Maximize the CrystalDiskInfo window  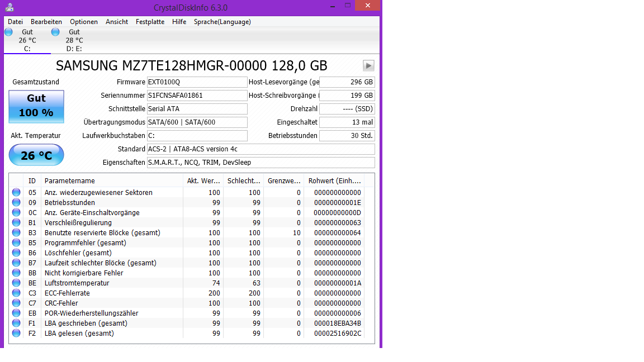coord(348,6)
